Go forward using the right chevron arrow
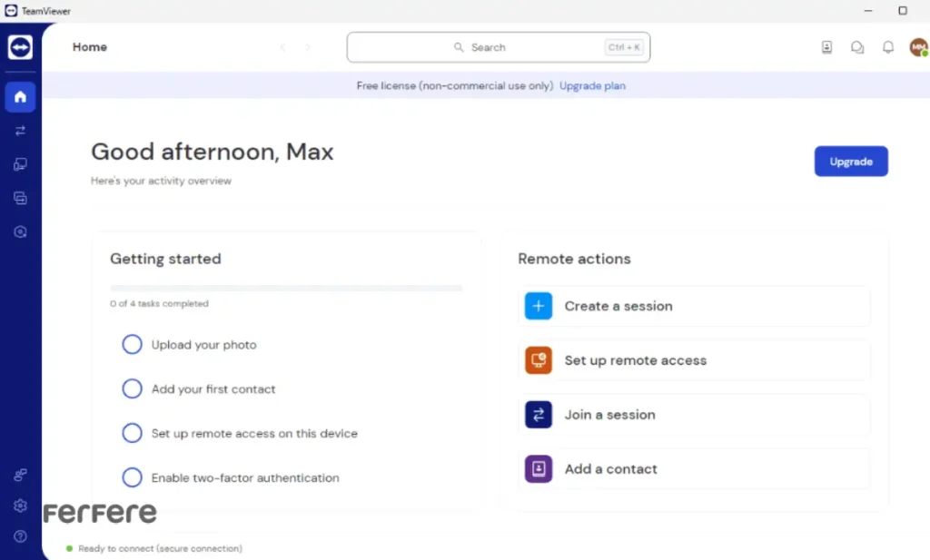The image size is (930, 560). (x=308, y=47)
